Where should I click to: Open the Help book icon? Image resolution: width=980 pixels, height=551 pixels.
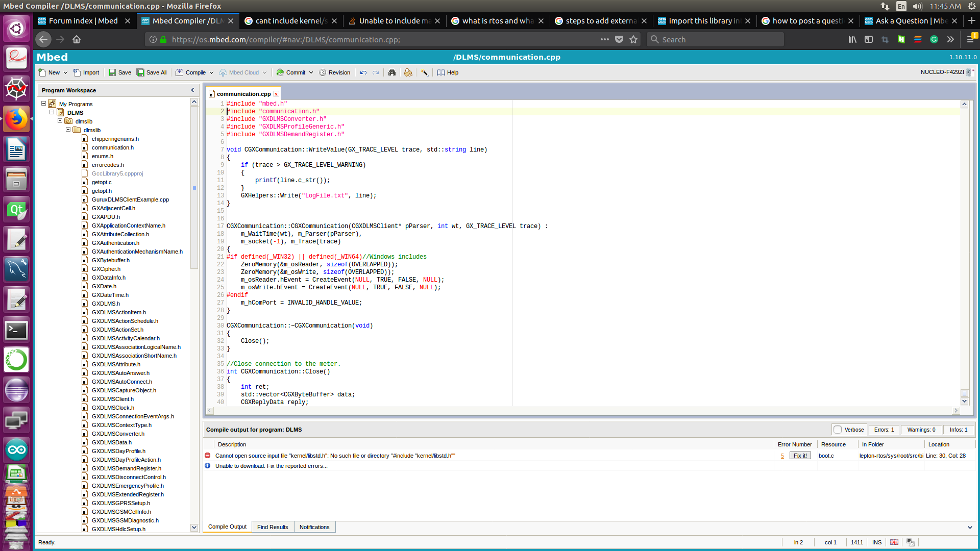pos(442,72)
